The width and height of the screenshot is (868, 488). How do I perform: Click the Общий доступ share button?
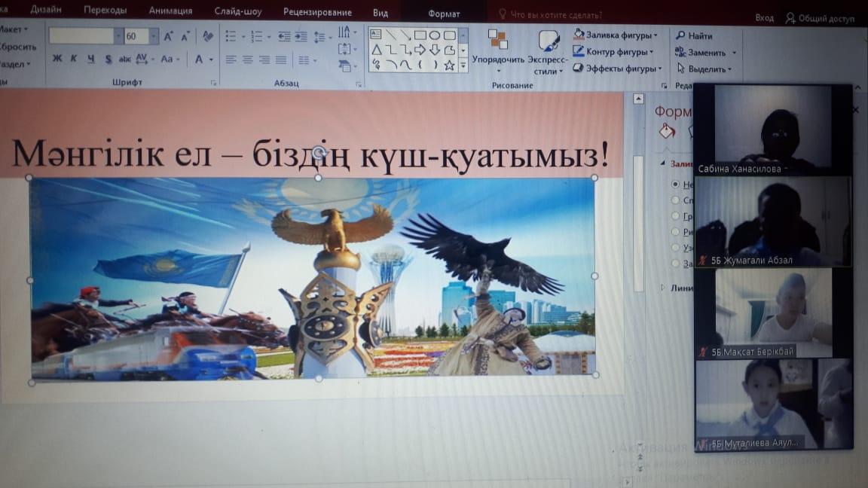[823, 17]
